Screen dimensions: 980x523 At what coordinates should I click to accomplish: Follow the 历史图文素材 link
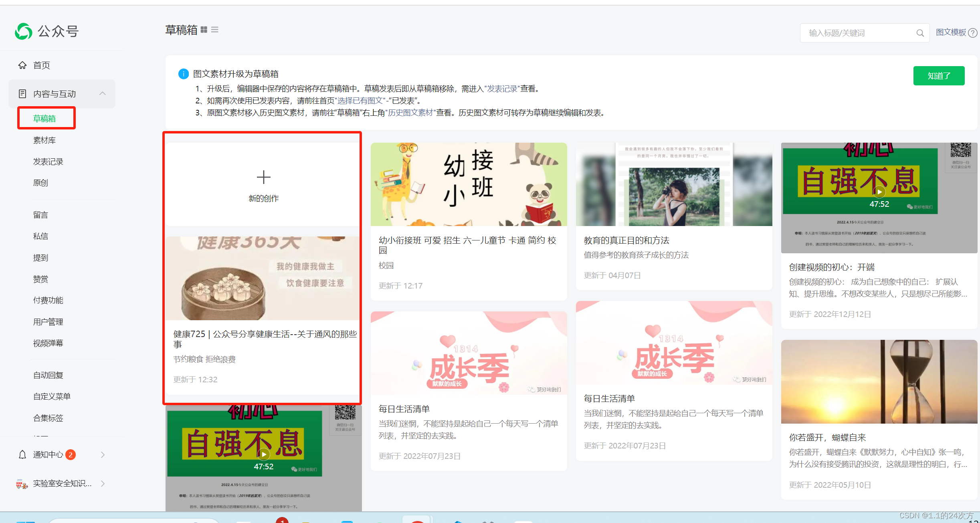pyautogui.click(x=410, y=113)
